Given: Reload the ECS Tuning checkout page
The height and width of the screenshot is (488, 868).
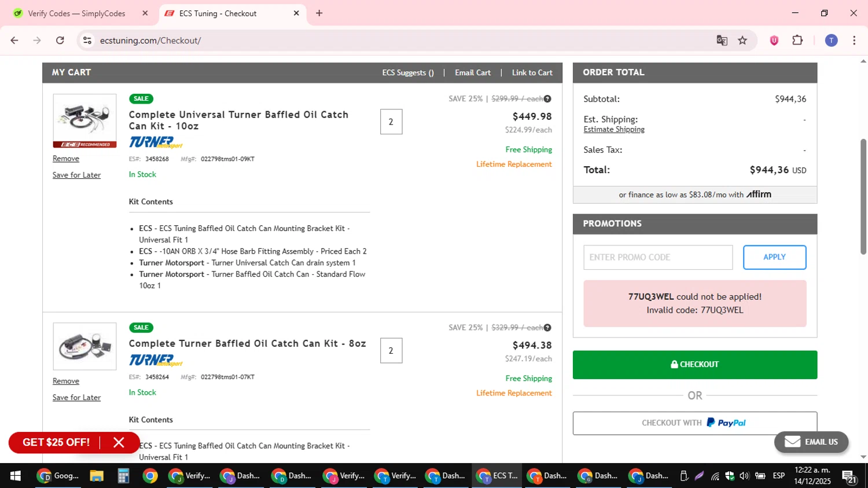Looking at the screenshot, I should (60, 41).
